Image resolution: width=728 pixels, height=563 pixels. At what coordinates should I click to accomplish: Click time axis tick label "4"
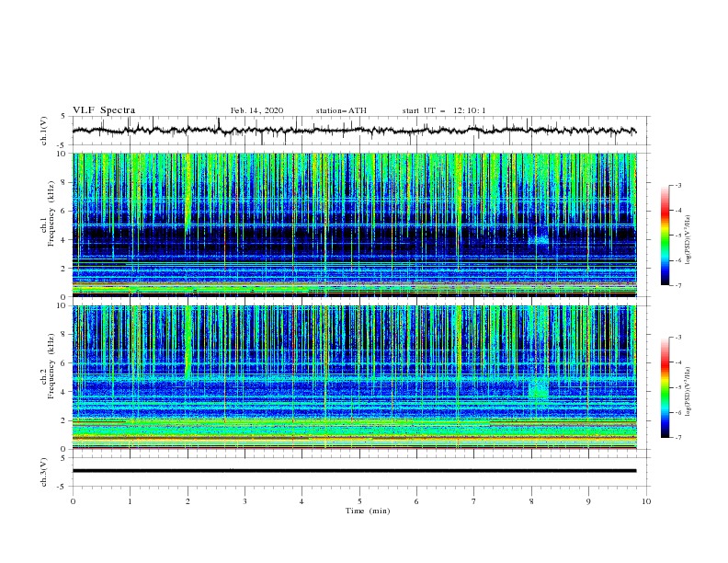(301, 501)
